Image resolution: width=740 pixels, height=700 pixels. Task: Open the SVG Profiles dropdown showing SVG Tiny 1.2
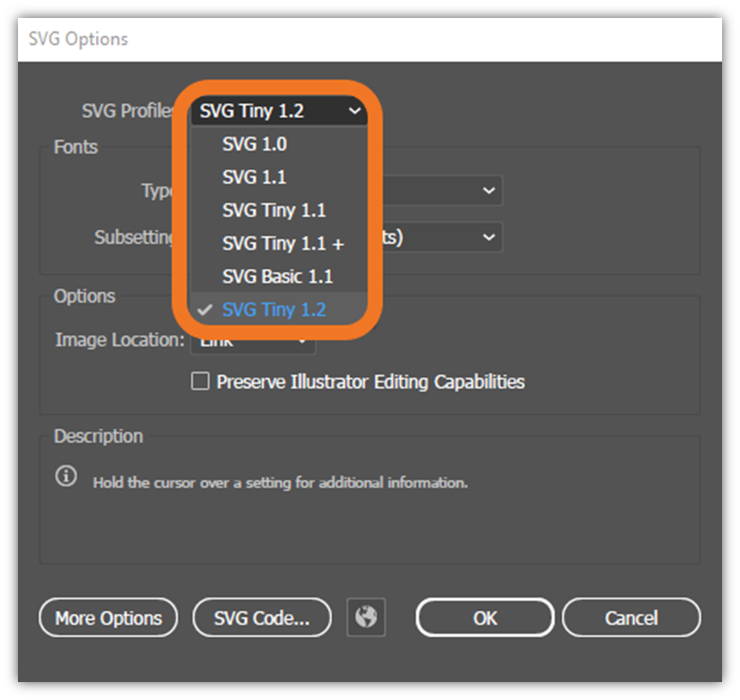[x=279, y=111]
